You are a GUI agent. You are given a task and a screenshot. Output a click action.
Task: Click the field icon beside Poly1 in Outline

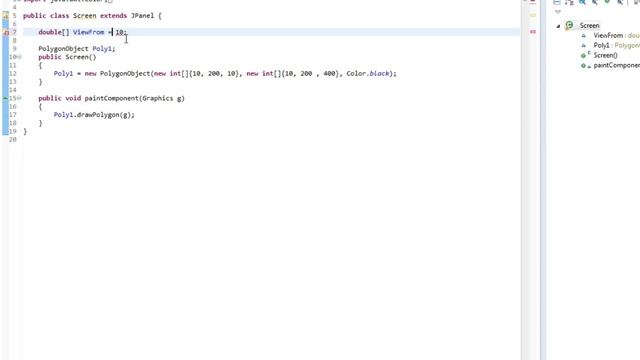point(584,45)
